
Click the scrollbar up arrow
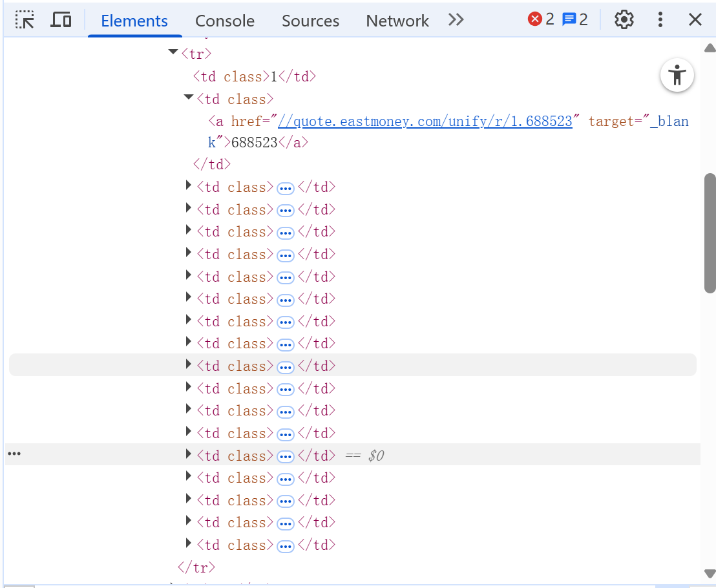tap(710, 48)
